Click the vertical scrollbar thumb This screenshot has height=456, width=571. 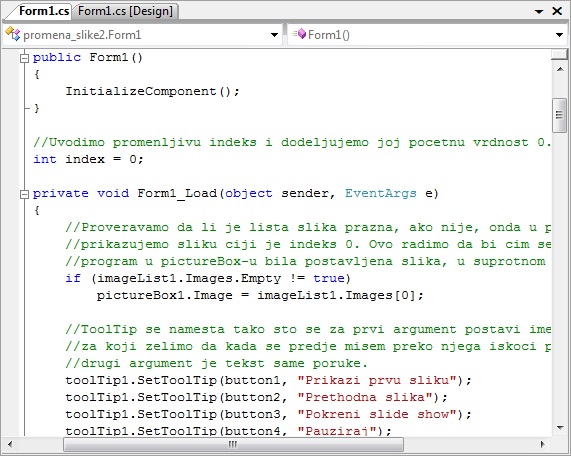pyautogui.click(x=560, y=115)
